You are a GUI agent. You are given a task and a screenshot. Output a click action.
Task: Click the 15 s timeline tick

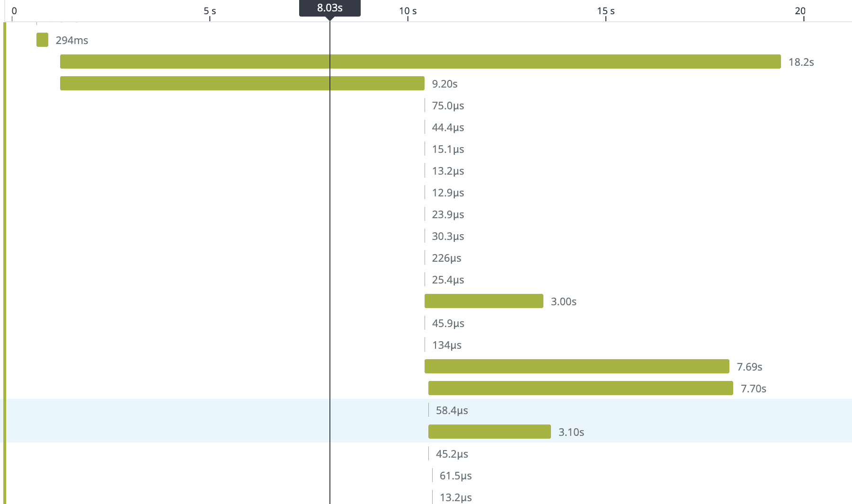605,11
